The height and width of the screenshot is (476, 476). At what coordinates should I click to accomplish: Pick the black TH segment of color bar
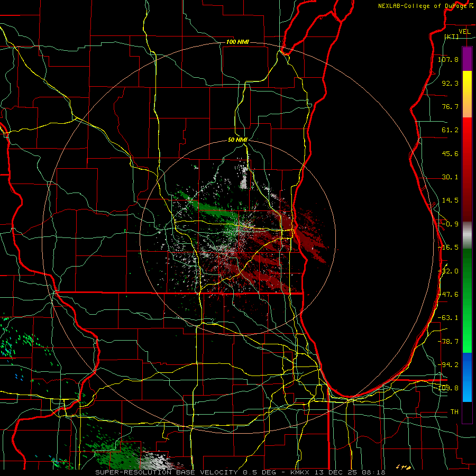467,412
